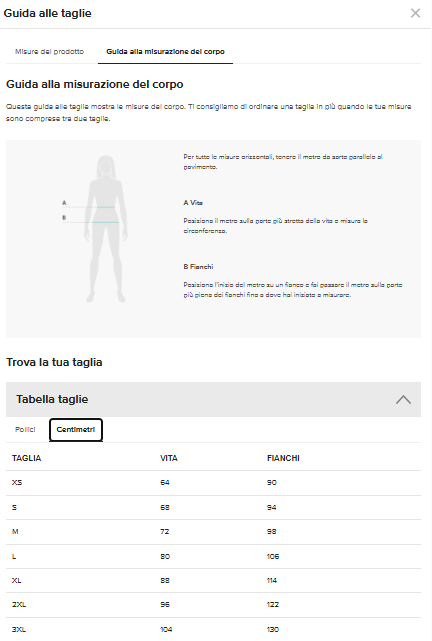Click the TAGLIA column header

27,458
